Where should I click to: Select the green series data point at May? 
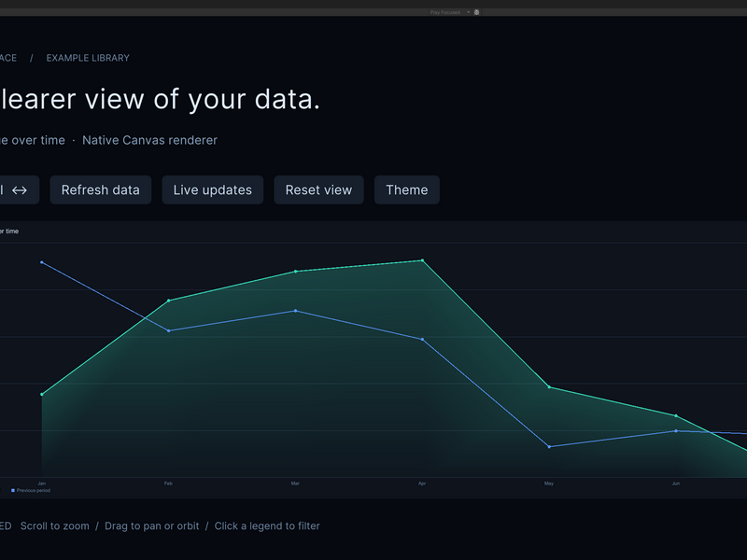point(549,387)
